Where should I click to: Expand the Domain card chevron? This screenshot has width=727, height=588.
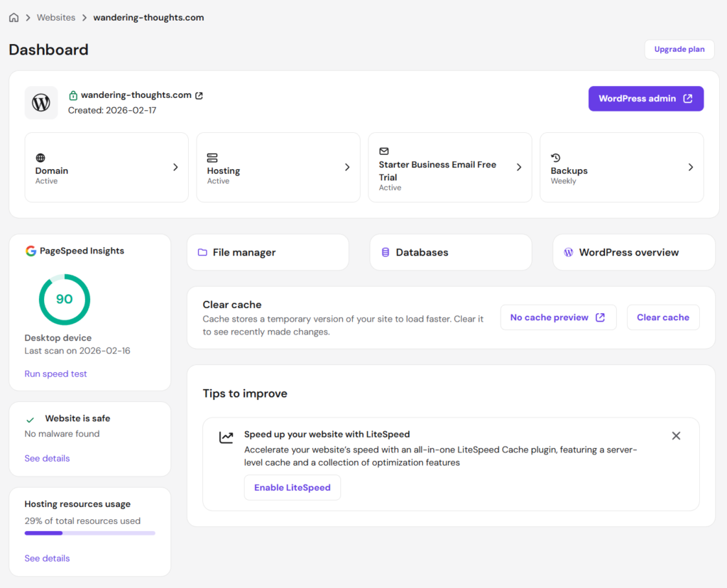[x=175, y=167]
